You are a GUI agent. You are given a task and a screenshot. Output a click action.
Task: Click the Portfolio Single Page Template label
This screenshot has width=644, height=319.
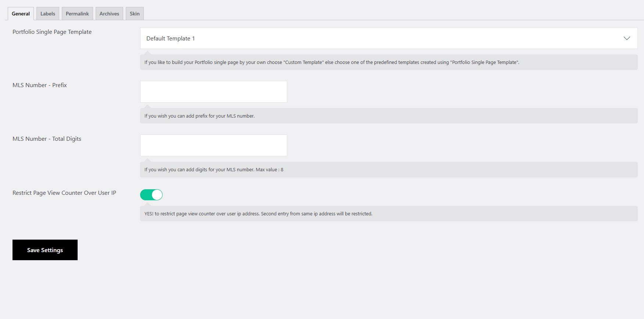point(52,32)
